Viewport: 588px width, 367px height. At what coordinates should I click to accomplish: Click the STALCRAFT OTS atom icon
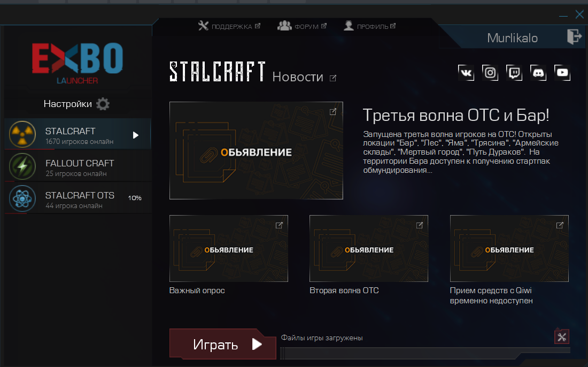pos(22,198)
